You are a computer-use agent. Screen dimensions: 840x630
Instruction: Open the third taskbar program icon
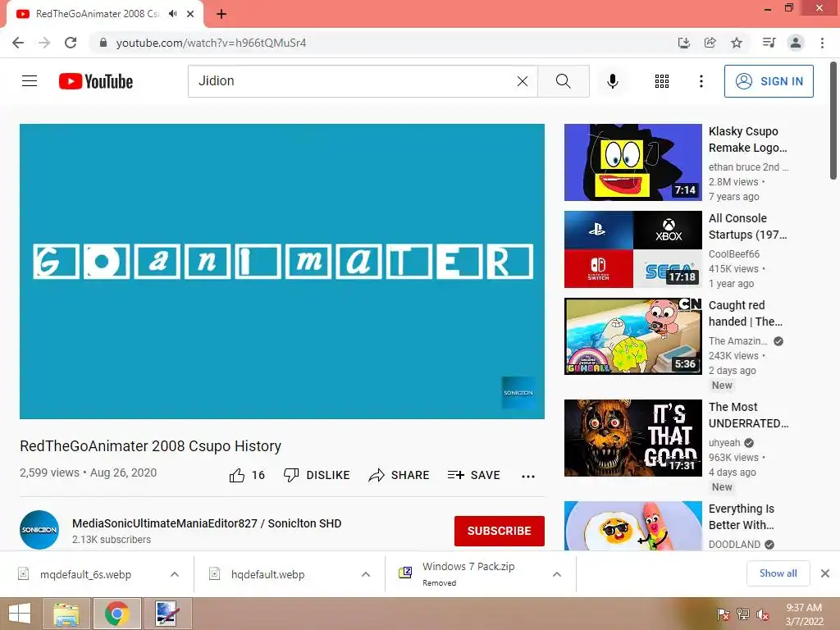167,614
